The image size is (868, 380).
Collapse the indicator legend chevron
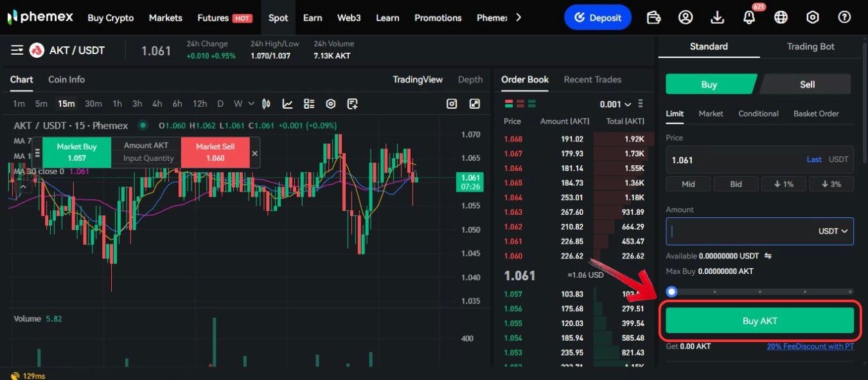(22, 186)
